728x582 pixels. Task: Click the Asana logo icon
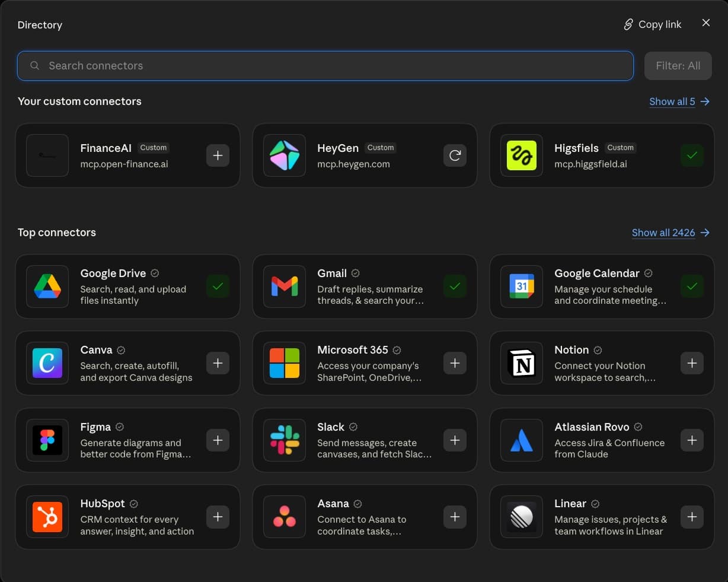(x=285, y=517)
